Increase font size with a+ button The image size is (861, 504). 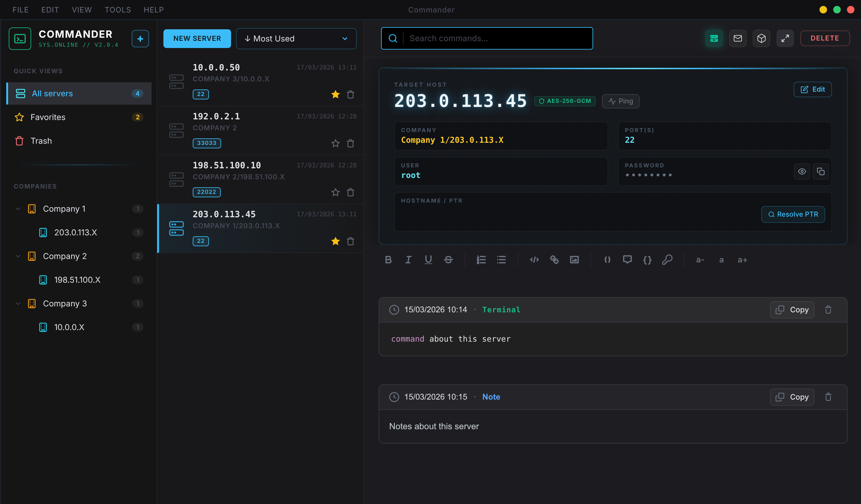[x=742, y=260]
